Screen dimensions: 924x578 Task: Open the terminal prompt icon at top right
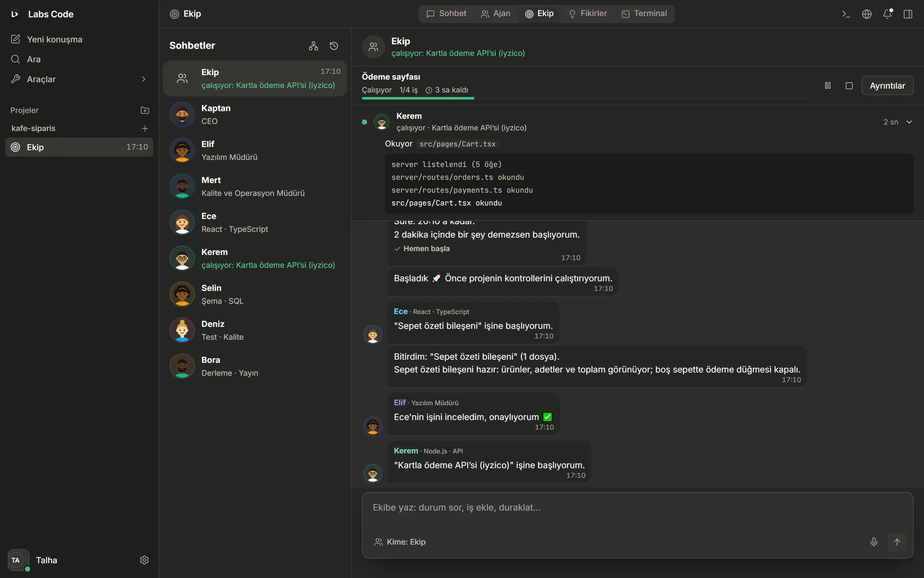[846, 14]
